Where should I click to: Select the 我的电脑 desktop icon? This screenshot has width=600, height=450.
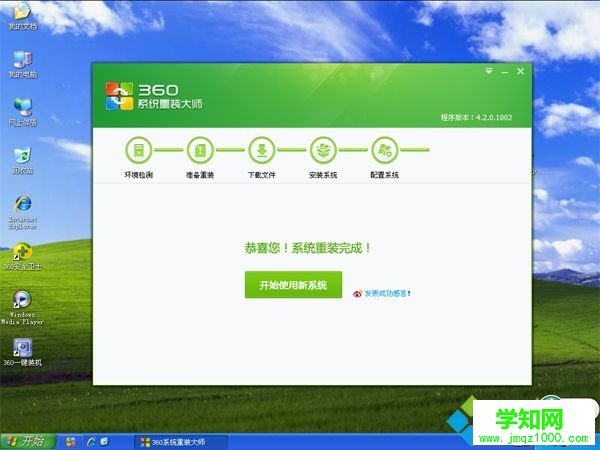[x=22, y=64]
